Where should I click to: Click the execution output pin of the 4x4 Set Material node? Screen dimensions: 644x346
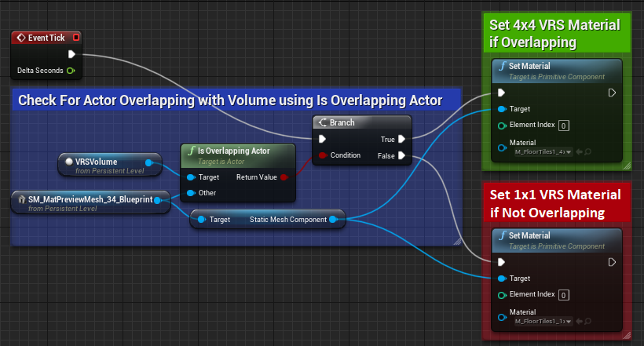[612, 93]
